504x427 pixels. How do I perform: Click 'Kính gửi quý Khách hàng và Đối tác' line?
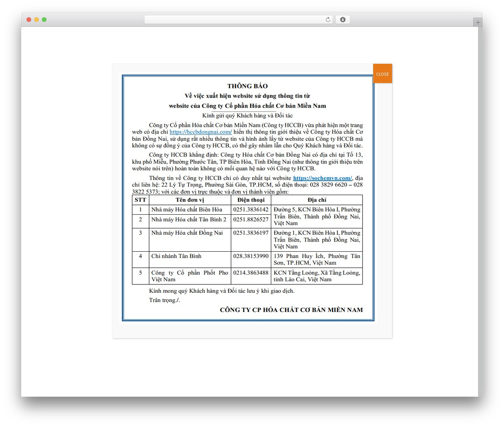tap(247, 115)
